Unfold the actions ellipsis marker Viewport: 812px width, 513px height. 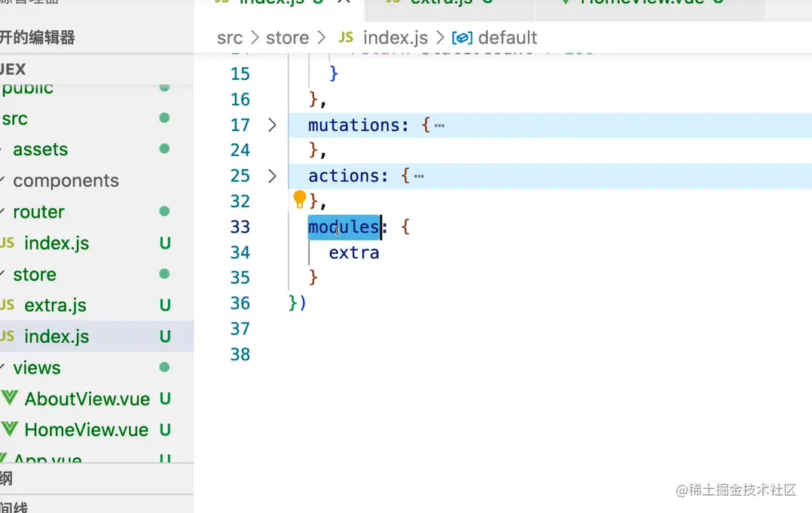pos(419,176)
